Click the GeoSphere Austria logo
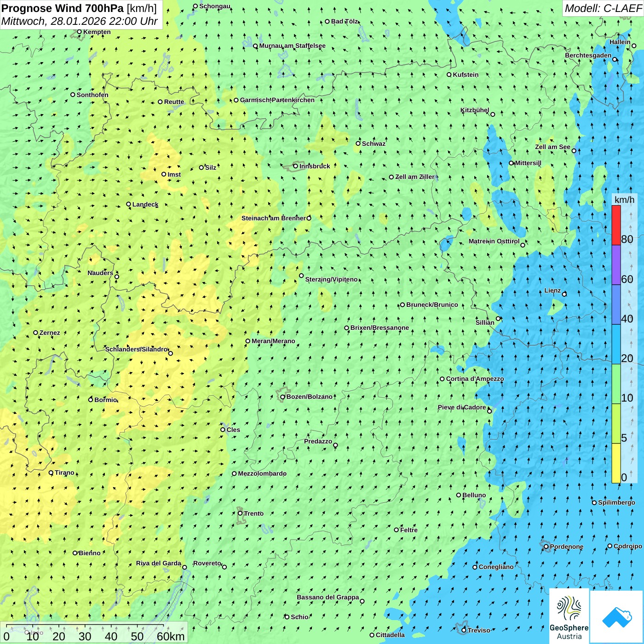 click(569, 616)
